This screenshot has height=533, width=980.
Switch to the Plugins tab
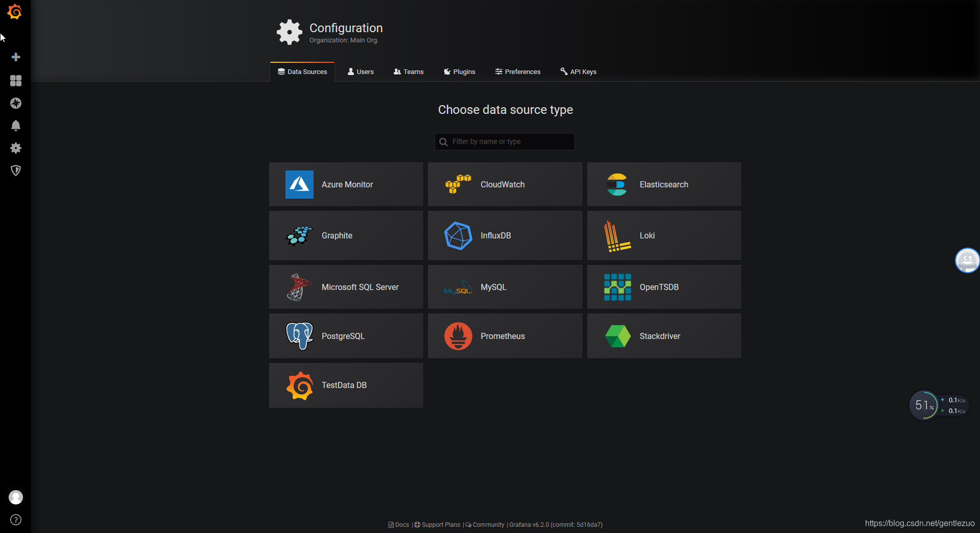pyautogui.click(x=460, y=72)
